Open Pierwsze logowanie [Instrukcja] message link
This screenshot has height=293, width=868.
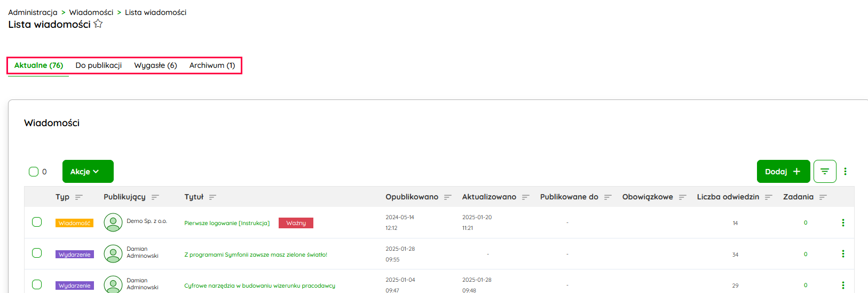[227, 223]
